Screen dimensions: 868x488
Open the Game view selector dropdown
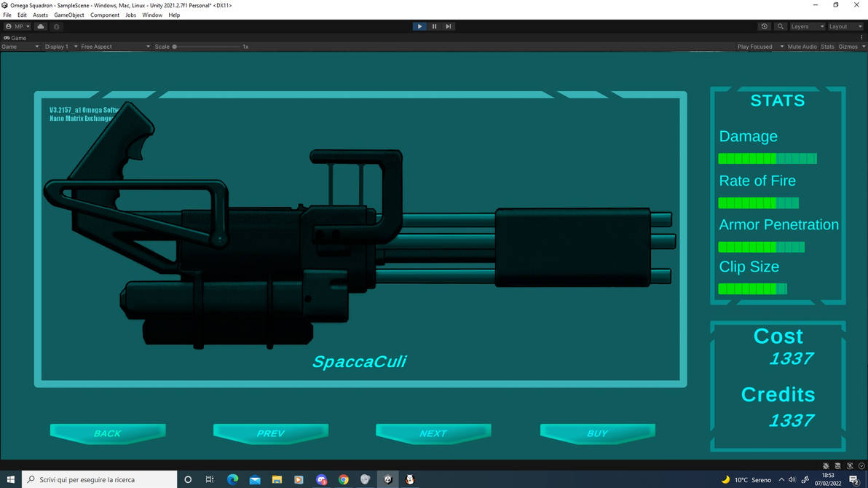click(x=20, y=47)
